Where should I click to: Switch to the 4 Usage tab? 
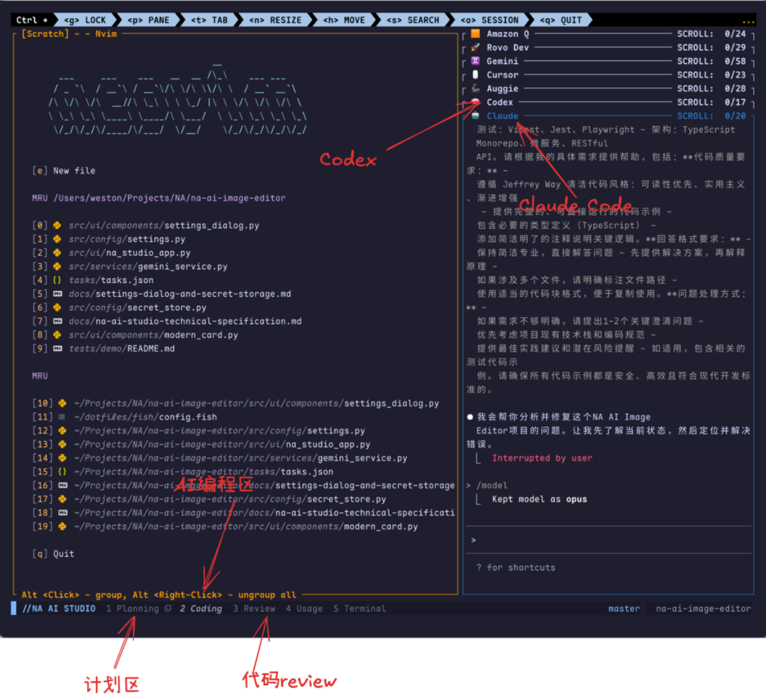pyautogui.click(x=304, y=609)
